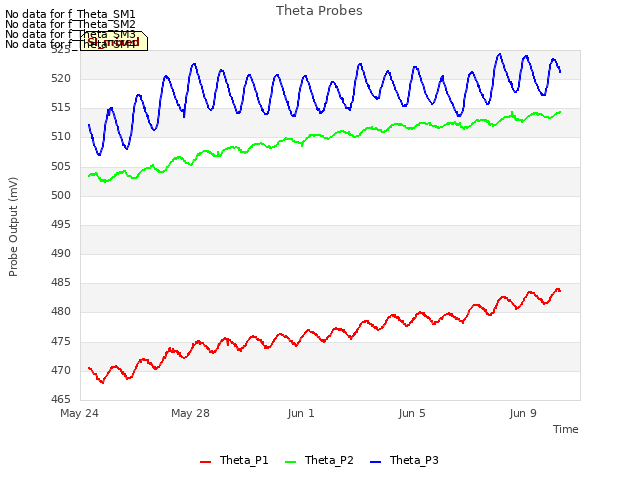Viewport: 640px width, 480px height.
Task: Click the 485 y-axis tick label
Action: coord(61,282)
